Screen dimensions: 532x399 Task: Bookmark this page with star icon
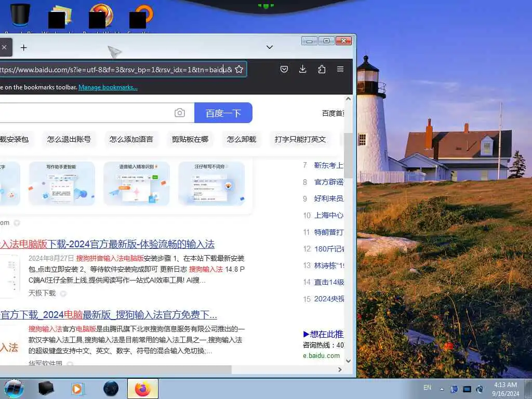tap(239, 69)
